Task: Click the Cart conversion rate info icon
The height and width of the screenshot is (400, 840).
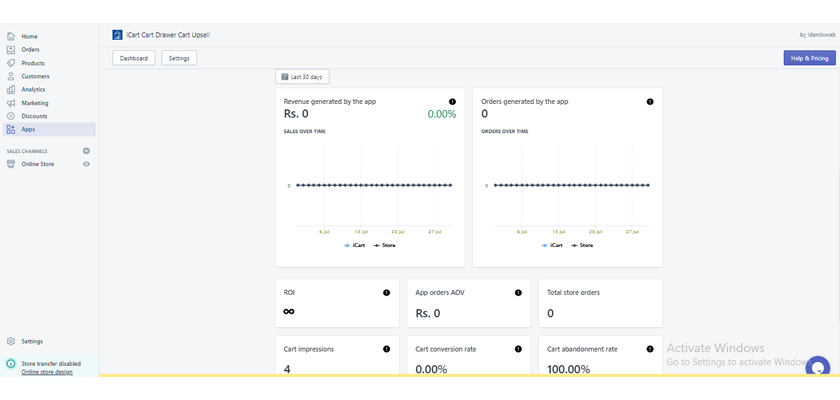Action: click(518, 349)
